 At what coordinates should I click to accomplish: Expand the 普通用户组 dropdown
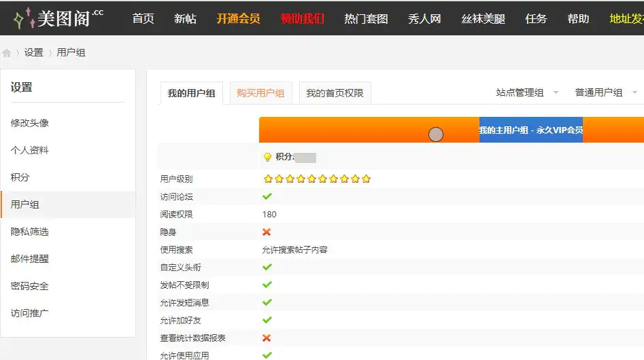606,92
